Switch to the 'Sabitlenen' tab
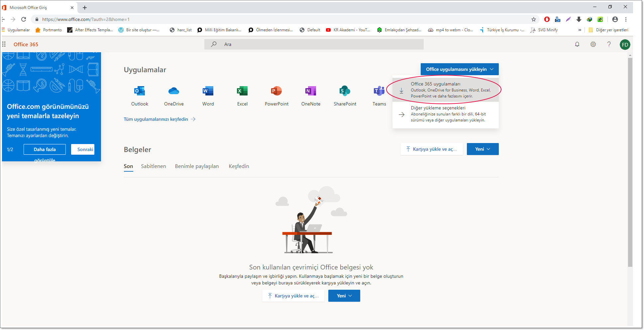The image size is (644, 330). 153,166
